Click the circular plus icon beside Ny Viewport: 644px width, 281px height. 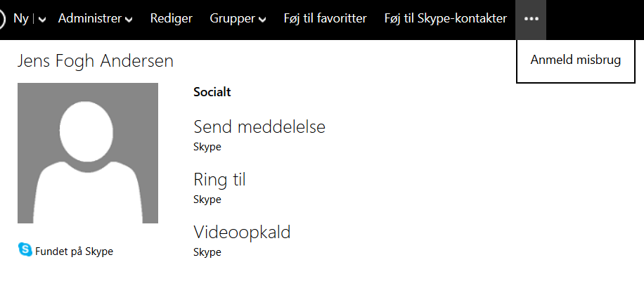coord(3,19)
